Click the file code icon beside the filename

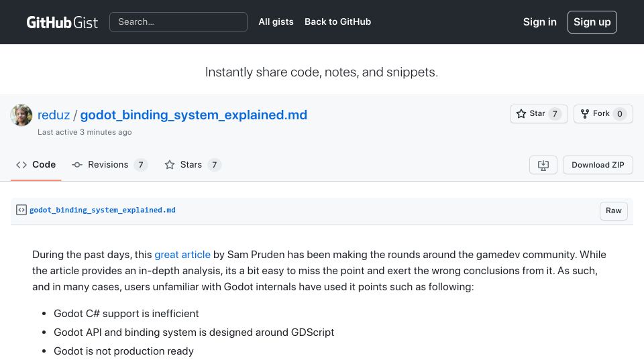click(x=21, y=210)
